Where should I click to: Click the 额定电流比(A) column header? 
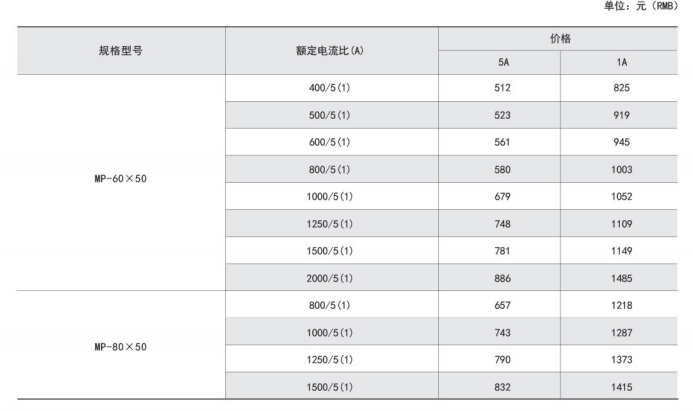329,50
